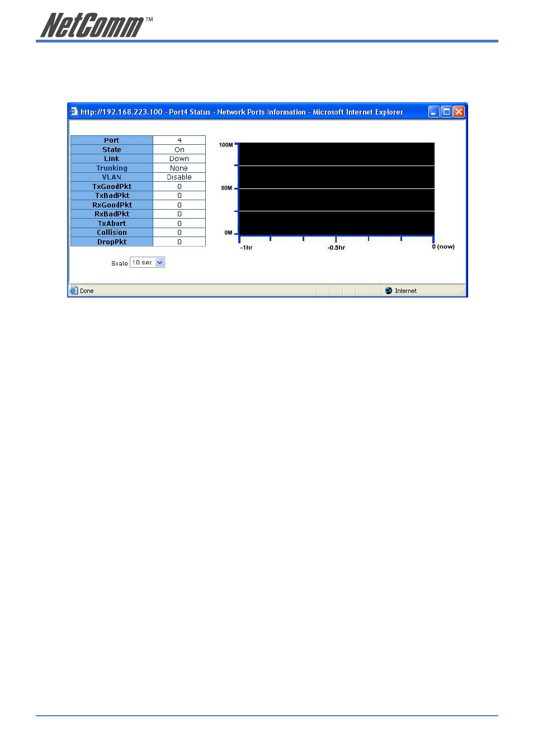The image size is (533, 756).
Task: Click the Link row label
Action: pos(112,159)
